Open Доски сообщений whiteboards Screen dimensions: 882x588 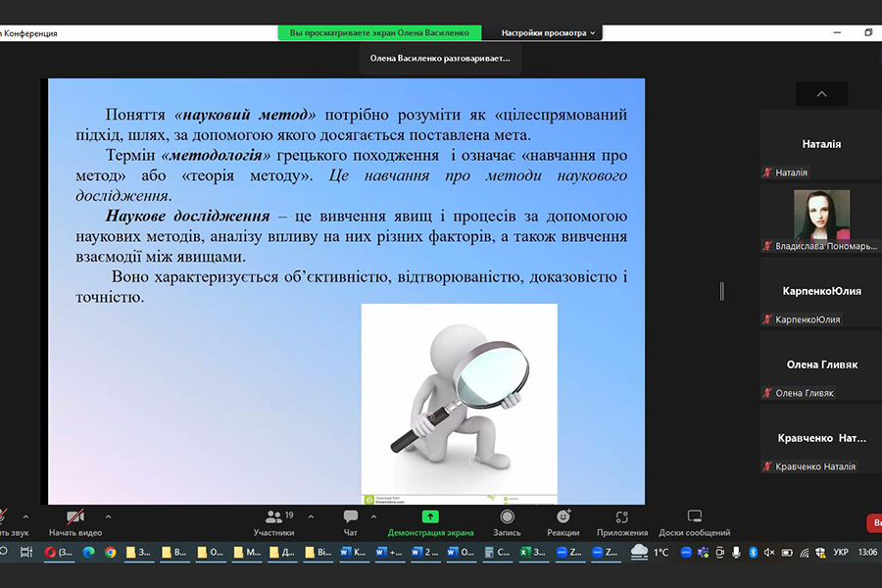pyautogui.click(x=695, y=523)
